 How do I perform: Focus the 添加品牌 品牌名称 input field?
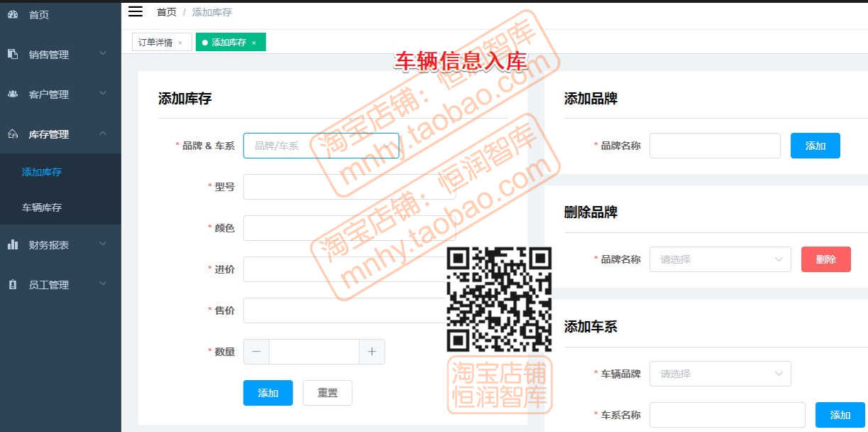coord(715,146)
